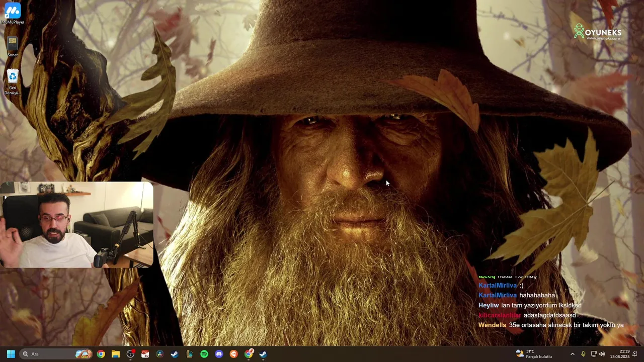Open the volume speaker tray icon
The width and height of the screenshot is (644, 362).
coord(602,354)
